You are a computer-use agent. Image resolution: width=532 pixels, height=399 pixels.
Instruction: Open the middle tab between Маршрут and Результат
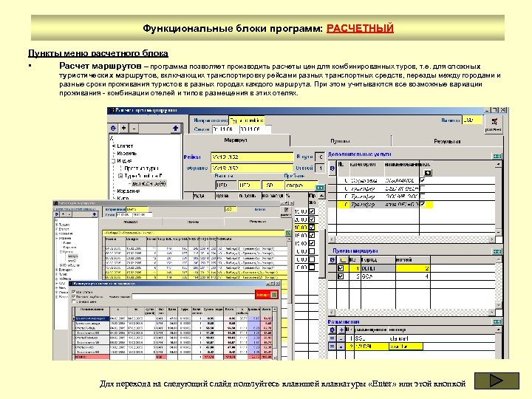pos(341,141)
